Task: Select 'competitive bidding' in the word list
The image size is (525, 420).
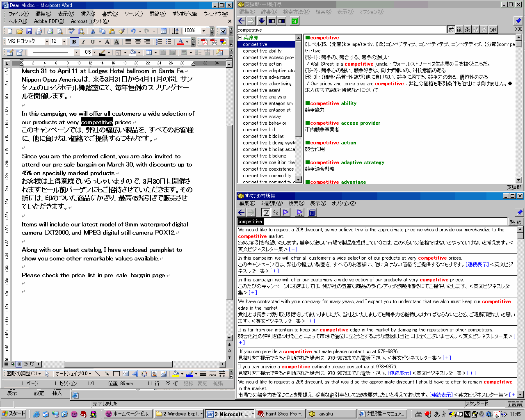Action: tap(263, 136)
